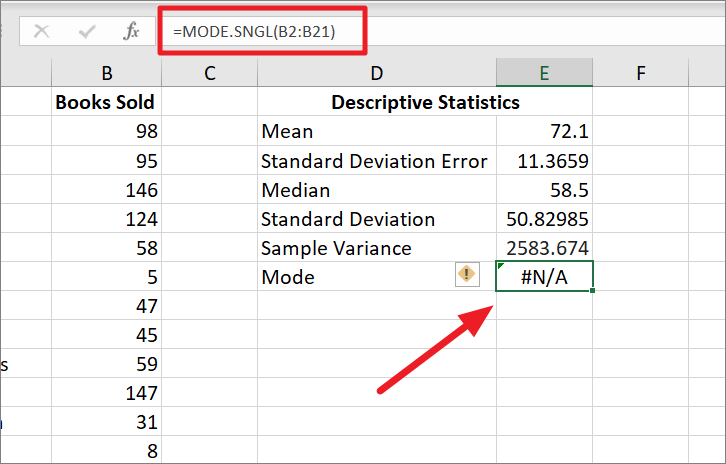Select the cell containing 5 in Books Sold
This screenshot has height=464, width=726.
coord(106,277)
